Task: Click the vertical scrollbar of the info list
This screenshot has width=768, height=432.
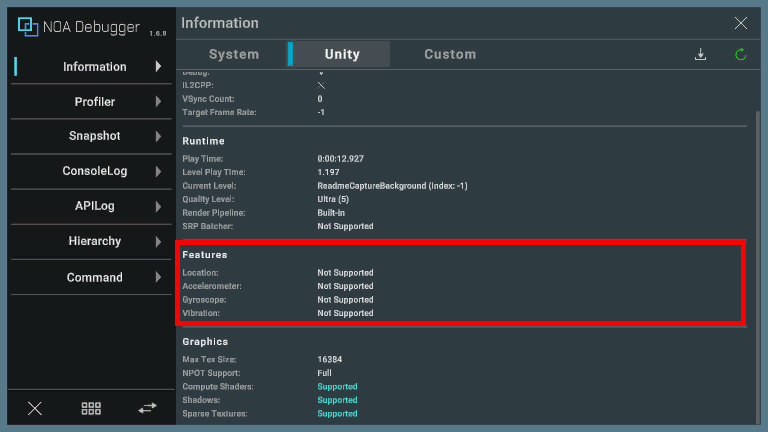Action: pos(758,267)
